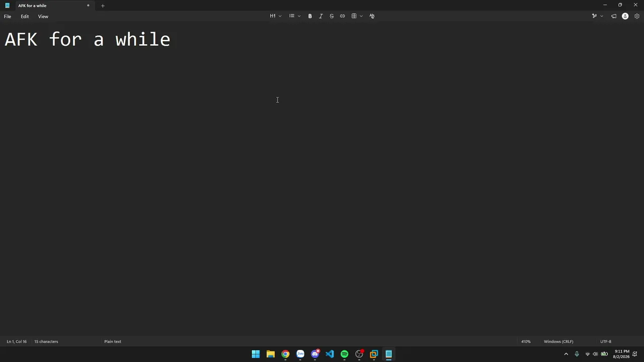Open the File menu
This screenshot has width=644, height=362.
point(8,17)
